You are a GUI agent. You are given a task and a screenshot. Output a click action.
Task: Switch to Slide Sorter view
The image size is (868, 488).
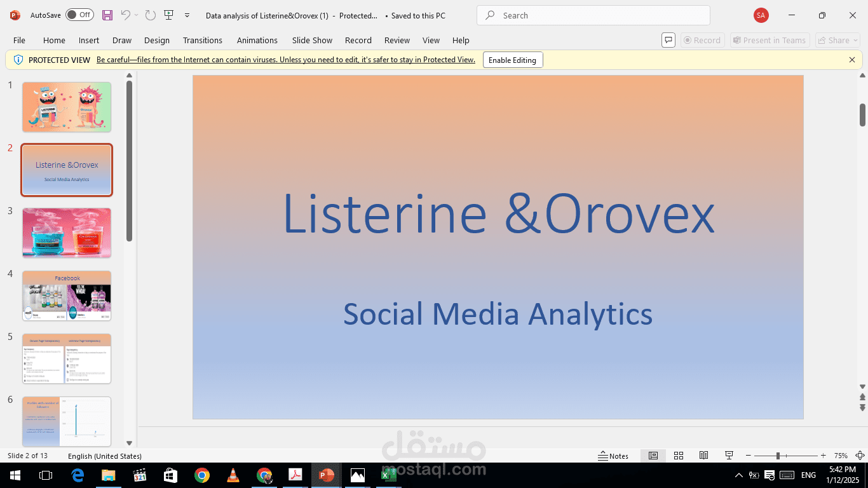coord(679,456)
